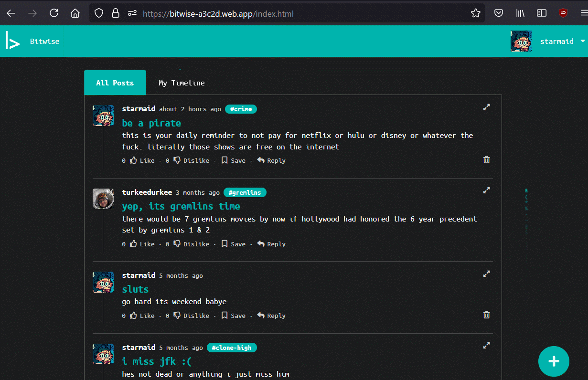The height and width of the screenshot is (380, 588).
Task: Open the uBlock Origin extension icon
Action: pyautogui.click(x=563, y=13)
